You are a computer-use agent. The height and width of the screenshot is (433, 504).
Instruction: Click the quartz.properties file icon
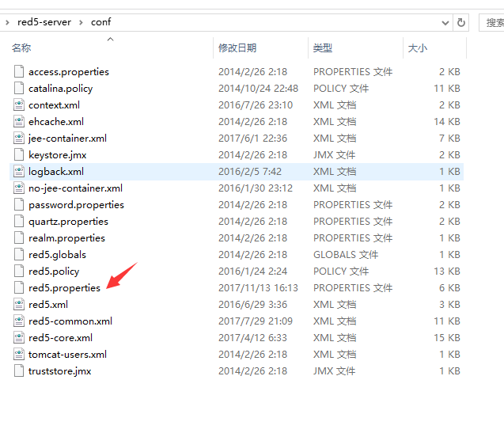click(19, 222)
